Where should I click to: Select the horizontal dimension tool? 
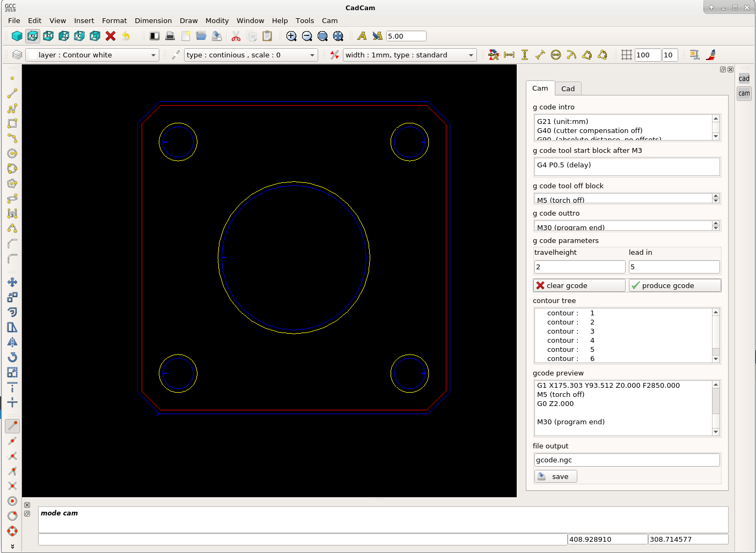pyautogui.click(x=509, y=55)
